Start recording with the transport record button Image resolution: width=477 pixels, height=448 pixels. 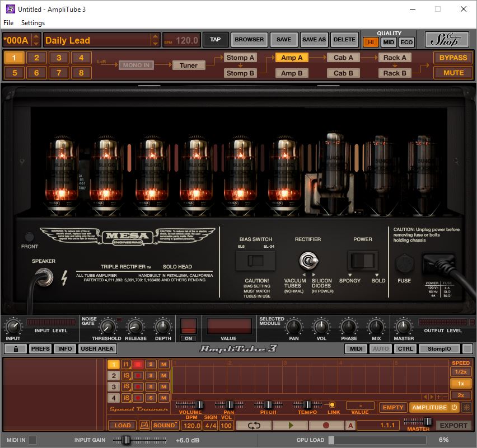pyautogui.click(x=326, y=425)
